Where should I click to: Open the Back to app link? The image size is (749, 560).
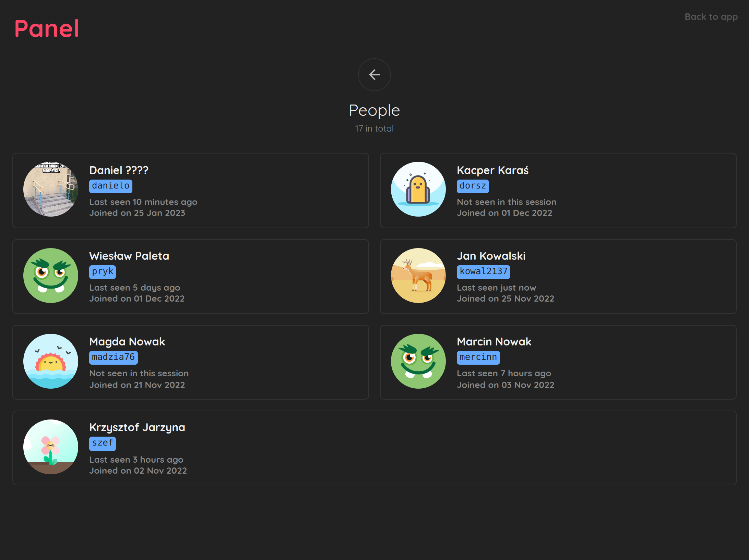coord(711,17)
